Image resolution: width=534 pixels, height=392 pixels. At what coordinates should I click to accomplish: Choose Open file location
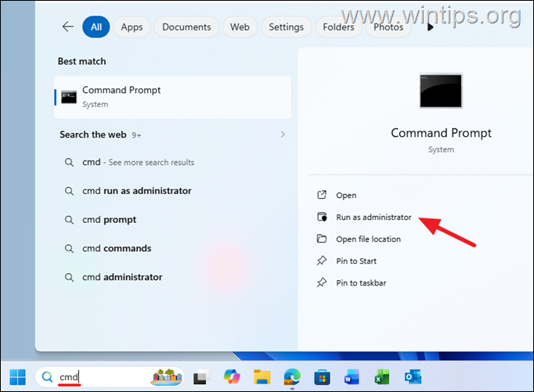[368, 239]
